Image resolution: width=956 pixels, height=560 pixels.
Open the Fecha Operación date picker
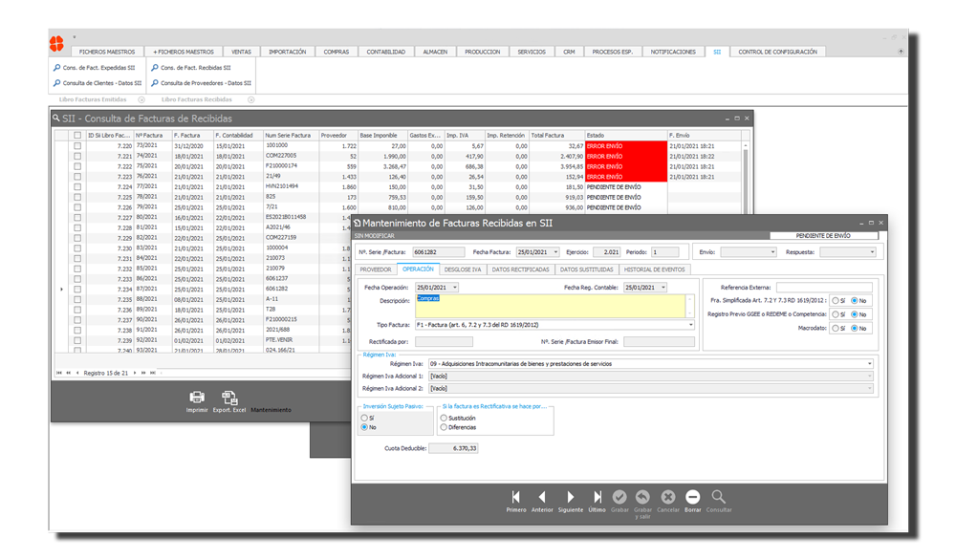454,288
